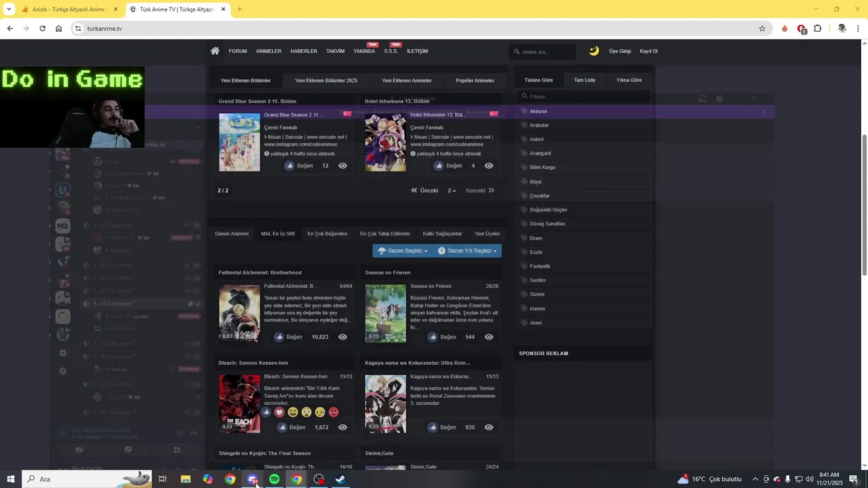This screenshot has height=488, width=868.
Task: Like Kaguya-sama wa Kokurasetai: Ultra Romantic
Action: tap(441, 428)
